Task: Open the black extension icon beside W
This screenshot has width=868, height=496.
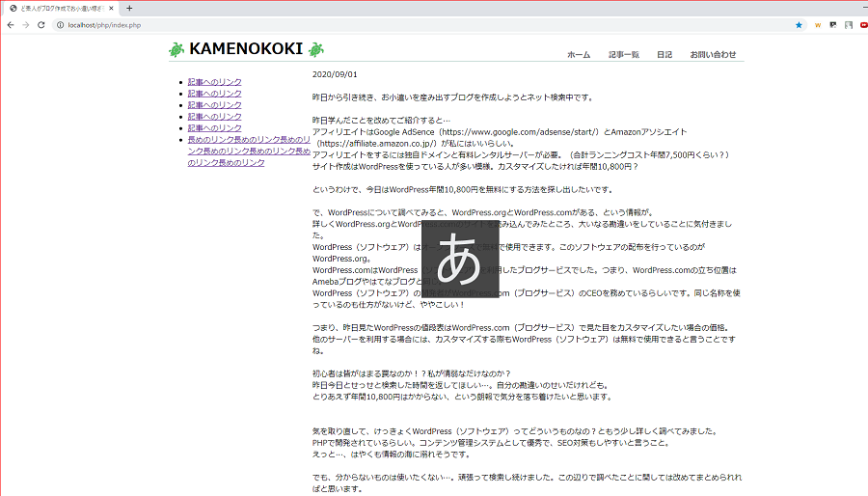Action: (x=833, y=25)
